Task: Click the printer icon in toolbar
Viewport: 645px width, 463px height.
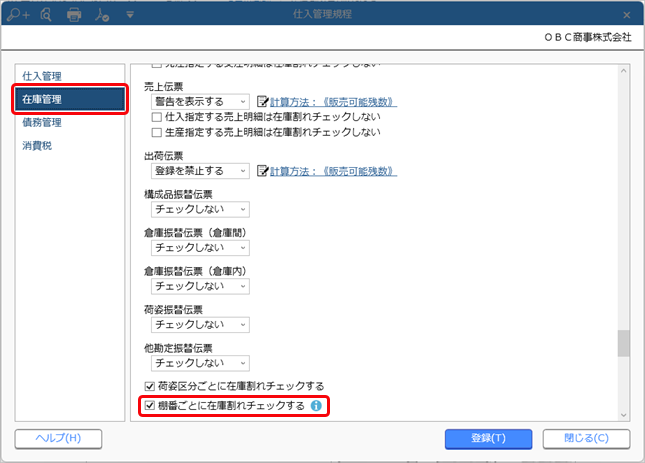Action: [74, 15]
